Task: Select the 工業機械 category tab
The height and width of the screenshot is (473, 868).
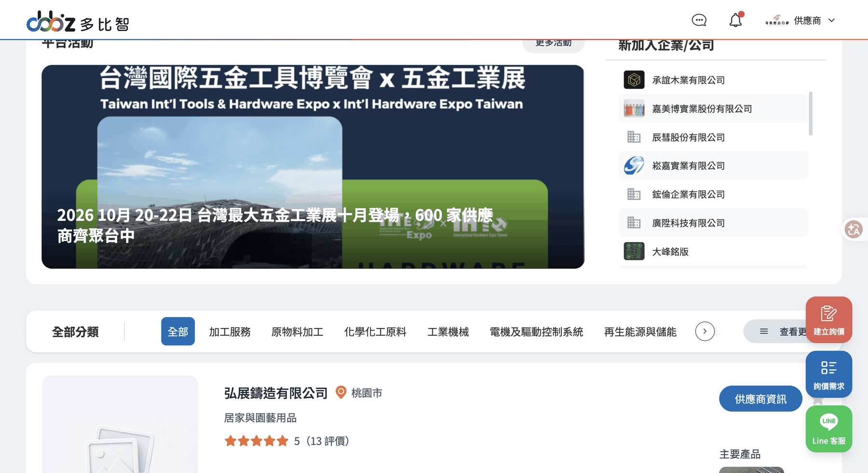Action: [448, 332]
